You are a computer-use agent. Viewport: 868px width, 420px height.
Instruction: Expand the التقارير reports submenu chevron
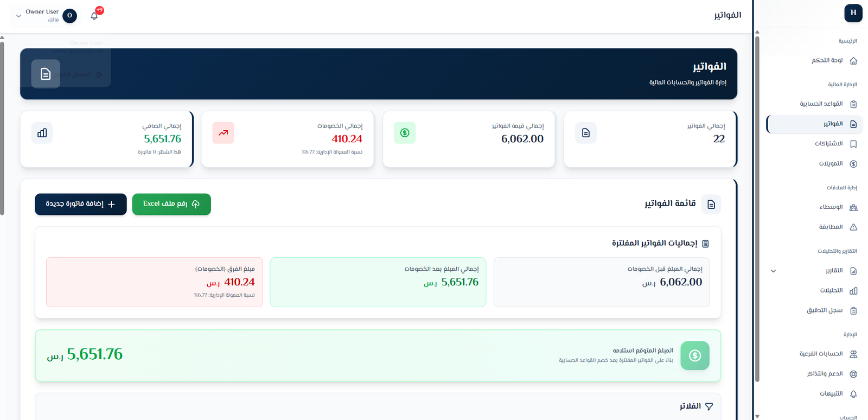(774, 271)
